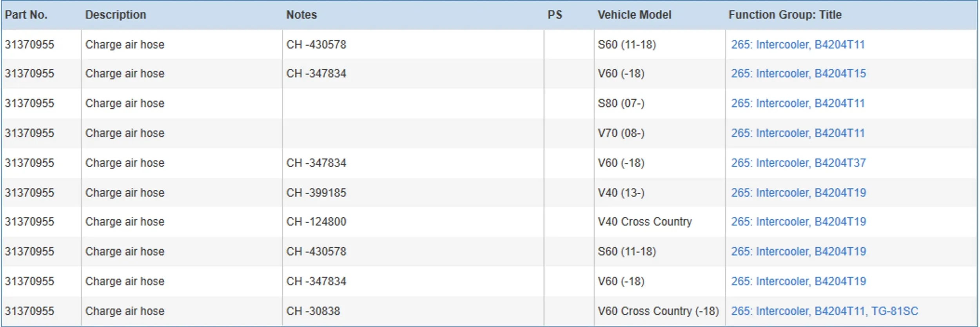
Task: Select the CH -124800 notes cell
Action: click(x=316, y=222)
